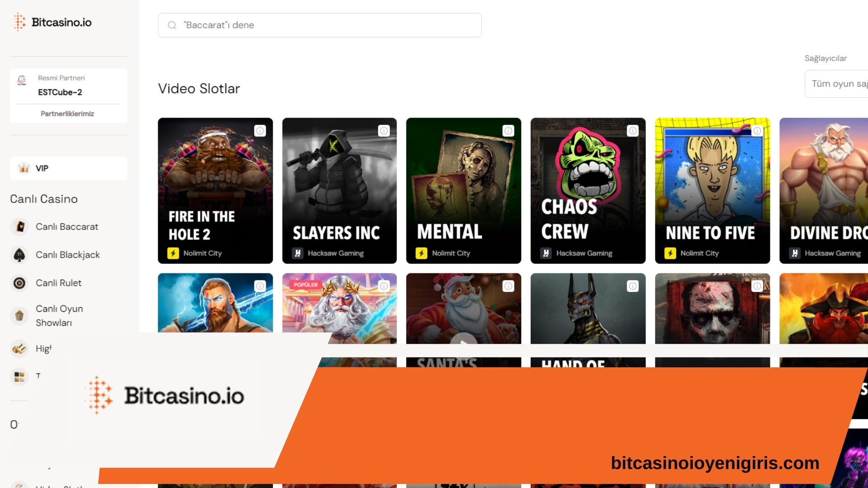Click the Canlı Rulet roulette wheel icon
This screenshot has width=868, height=488.
click(19, 283)
